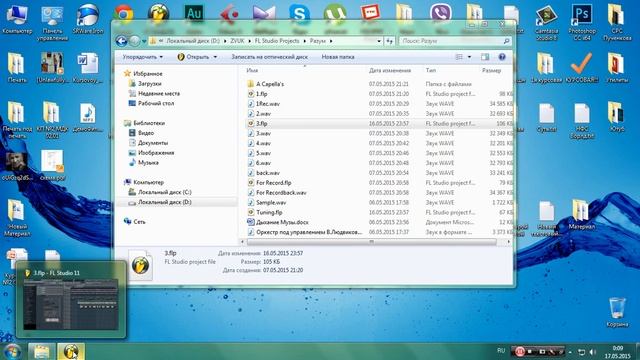Click the Новая папка button

tap(338, 57)
